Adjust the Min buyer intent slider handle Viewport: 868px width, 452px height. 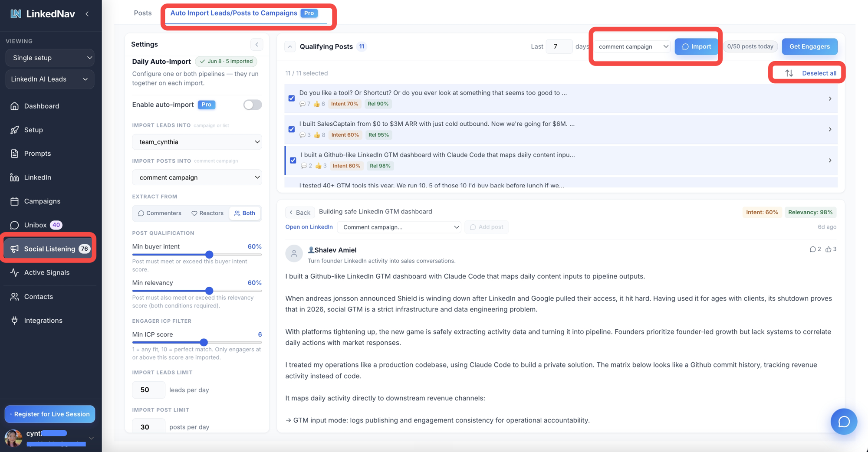tap(209, 255)
